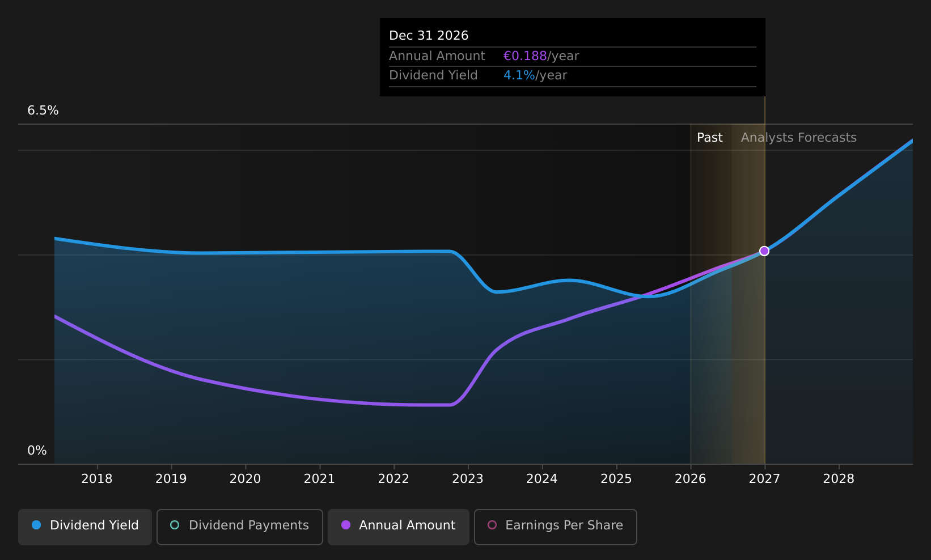Click the 2028 x-axis label

click(x=839, y=479)
